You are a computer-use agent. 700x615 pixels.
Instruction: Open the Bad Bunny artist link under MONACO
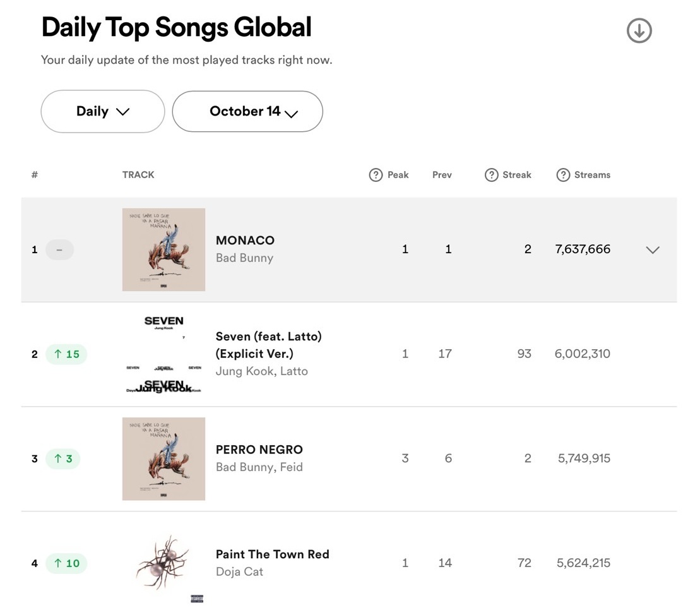[x=244, y=258]
